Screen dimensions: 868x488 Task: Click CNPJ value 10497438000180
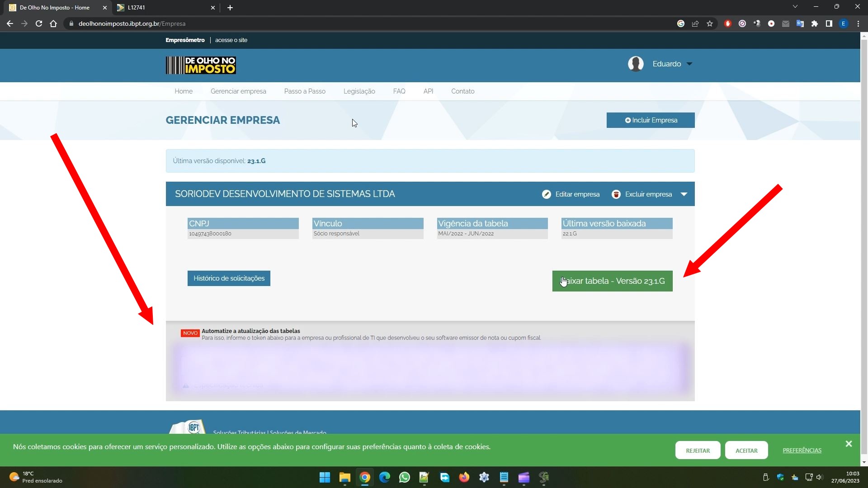[x=210, y=234]
